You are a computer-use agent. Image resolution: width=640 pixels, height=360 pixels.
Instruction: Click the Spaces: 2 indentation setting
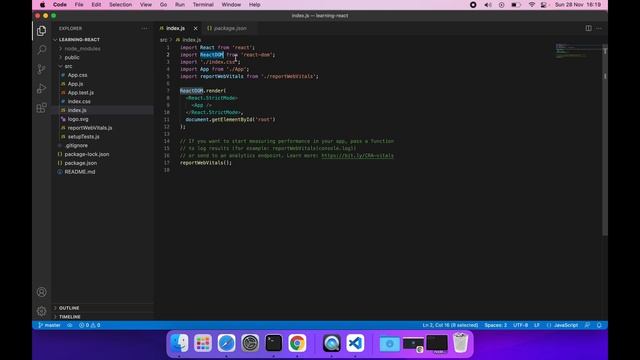point(496,325)
